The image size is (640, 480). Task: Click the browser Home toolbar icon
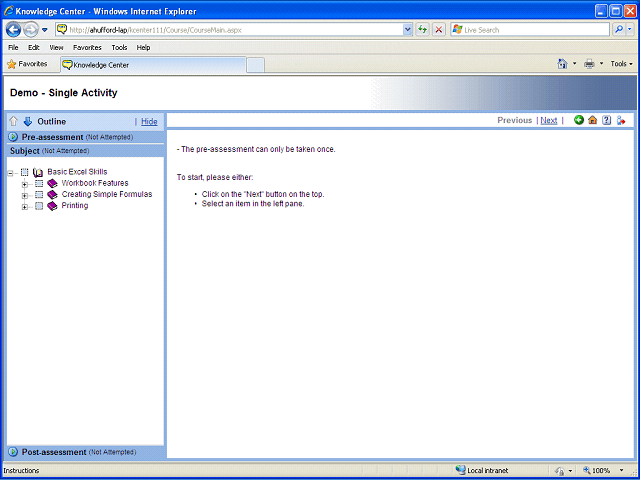click(x=562, y=64)
